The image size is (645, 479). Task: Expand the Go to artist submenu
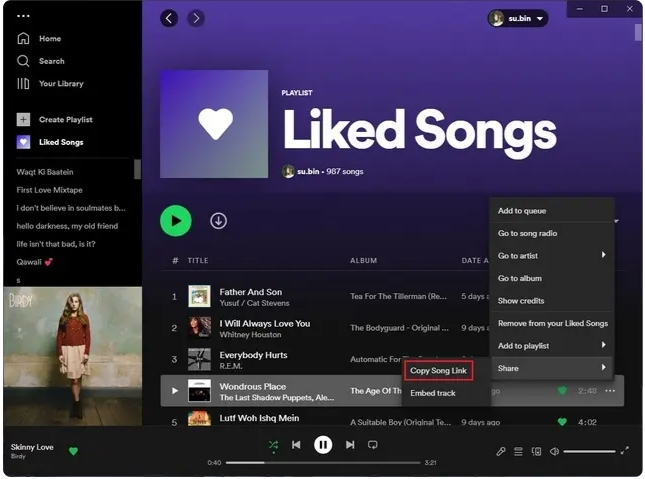(552, 256)
